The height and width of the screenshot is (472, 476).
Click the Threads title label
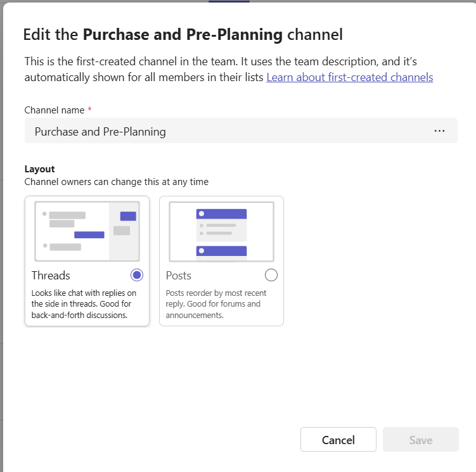51,276
